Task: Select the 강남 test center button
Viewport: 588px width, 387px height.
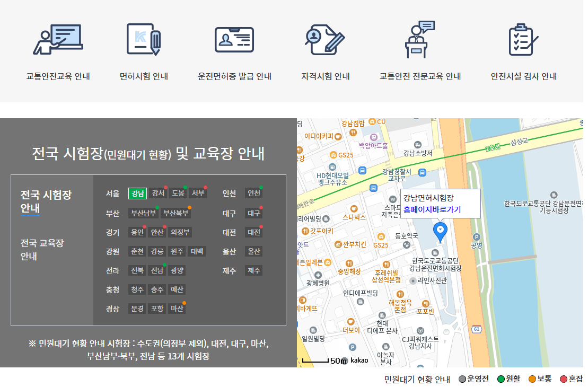Action: [x=137, y=193]
